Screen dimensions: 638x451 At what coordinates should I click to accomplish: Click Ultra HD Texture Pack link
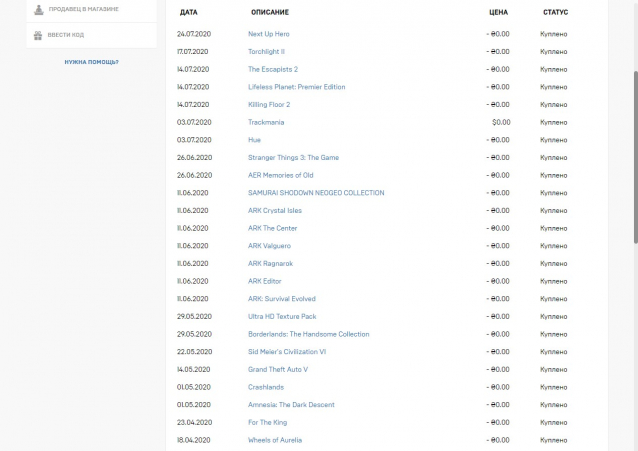click(x=282, y=316)
